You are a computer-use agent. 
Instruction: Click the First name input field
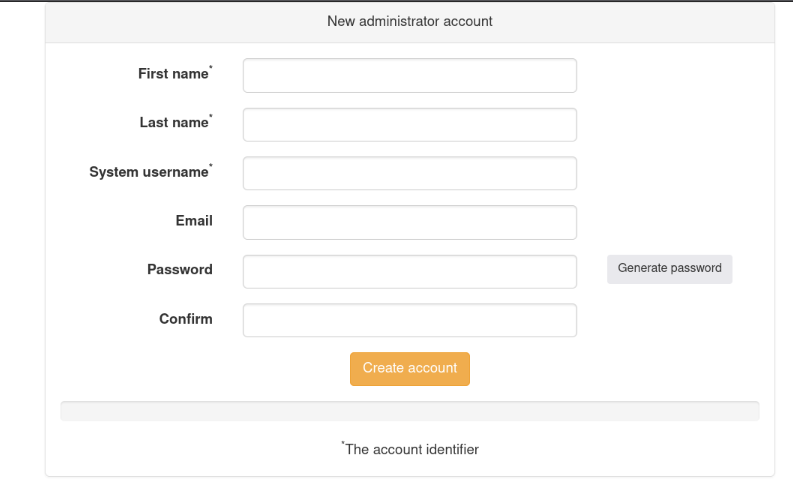click(409, 75)
